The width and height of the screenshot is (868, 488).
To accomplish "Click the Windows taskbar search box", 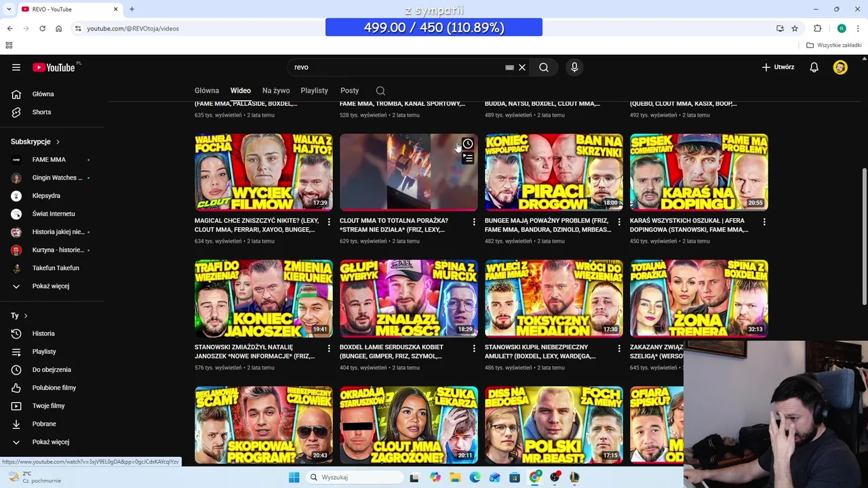I will [x=354, y=477].
